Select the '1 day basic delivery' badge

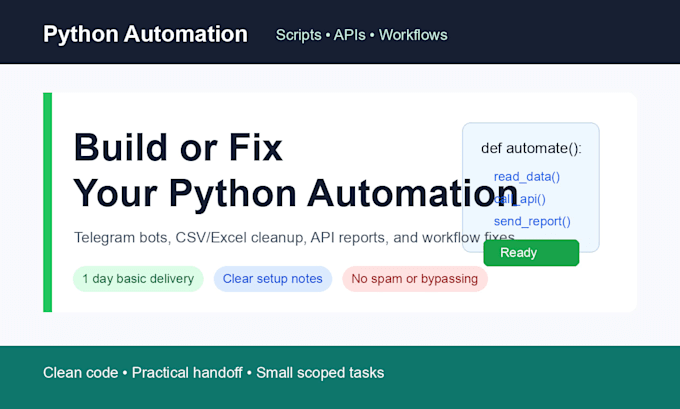coord(138,278)
